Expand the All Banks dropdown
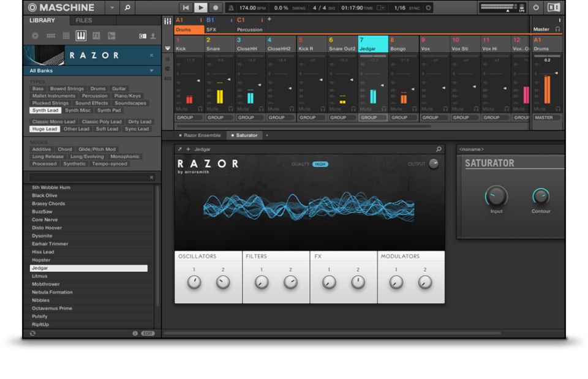The width and height of the screenshot is (588, 379). (x=151, y=71)
